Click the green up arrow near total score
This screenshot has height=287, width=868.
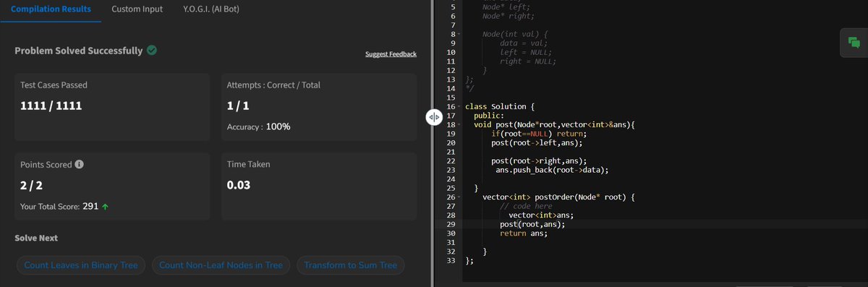[106, 207]
